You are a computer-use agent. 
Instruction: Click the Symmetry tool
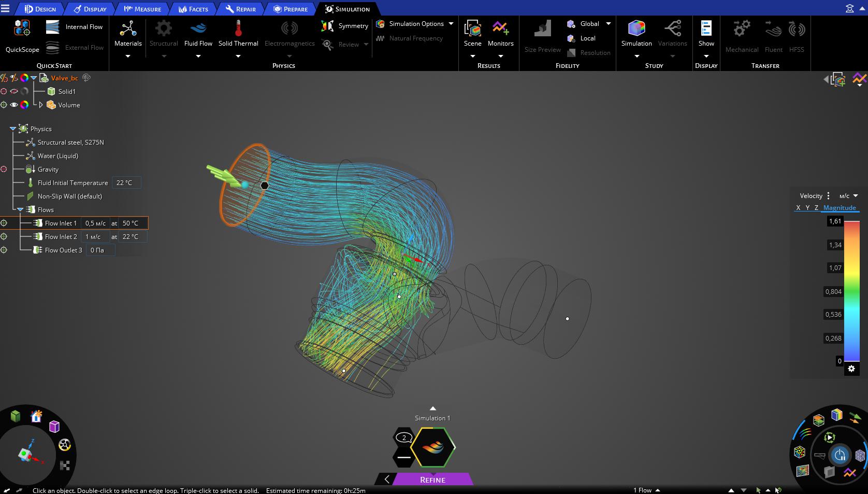(345, 26)
